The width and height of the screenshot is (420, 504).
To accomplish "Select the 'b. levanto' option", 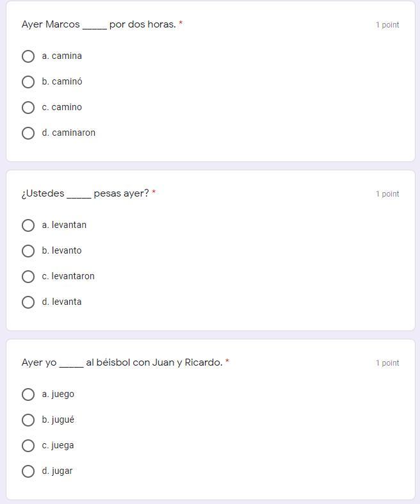I will click(x=28, y=251).
